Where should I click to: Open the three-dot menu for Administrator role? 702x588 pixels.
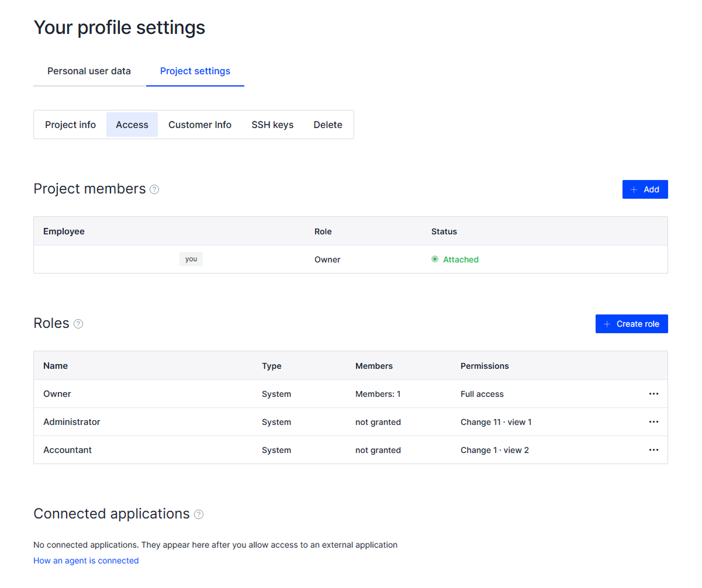(x=653, y=422)
